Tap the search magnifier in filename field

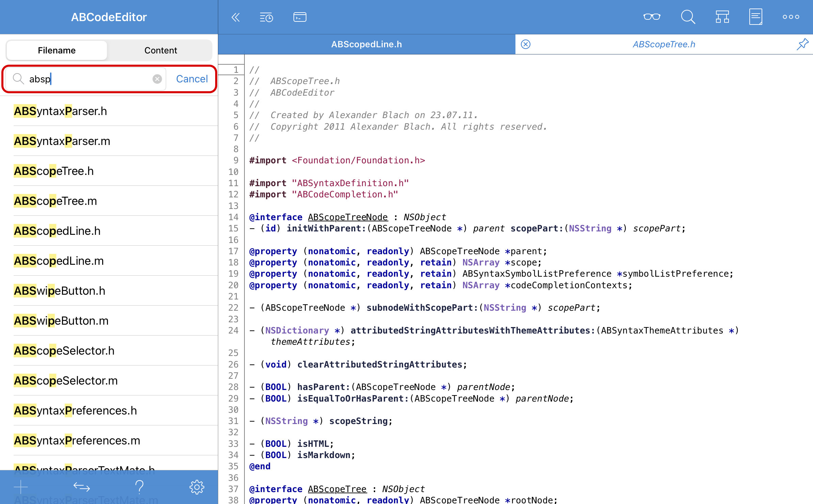(x=18, y=79)
